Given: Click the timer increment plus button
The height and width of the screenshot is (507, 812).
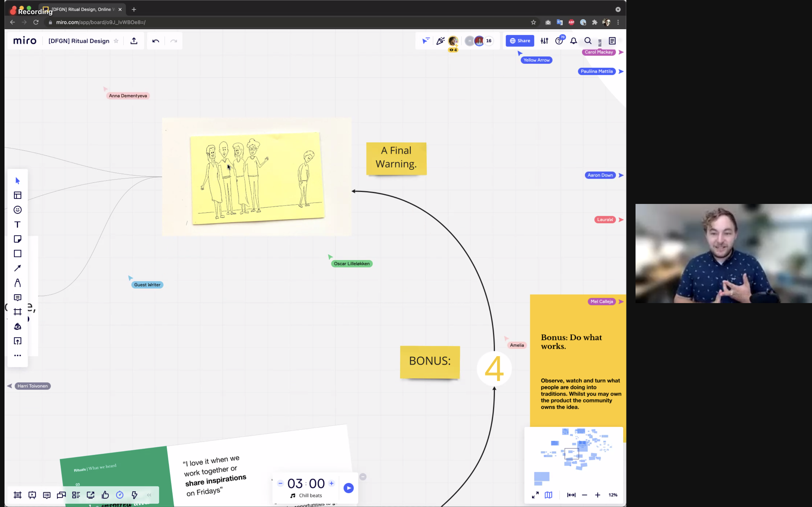Looking at the screenshot, I should [x=332, y=483].
